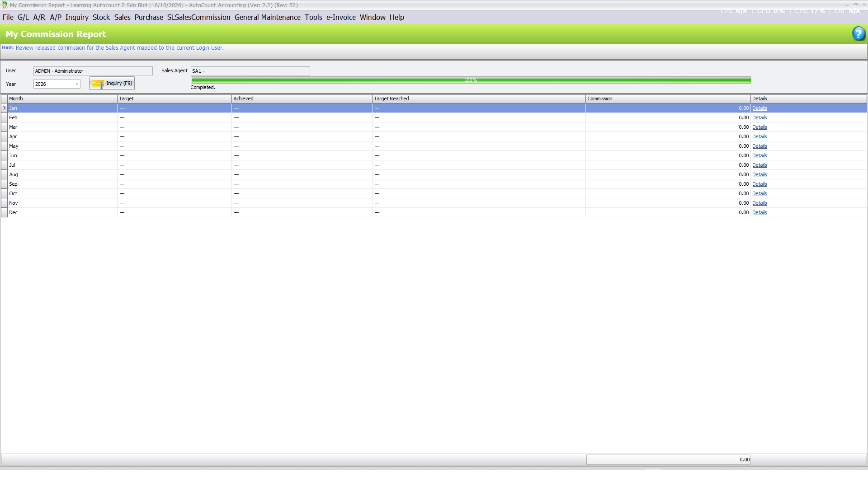
Task: Open the A/P menu
Action: (56, 17)
